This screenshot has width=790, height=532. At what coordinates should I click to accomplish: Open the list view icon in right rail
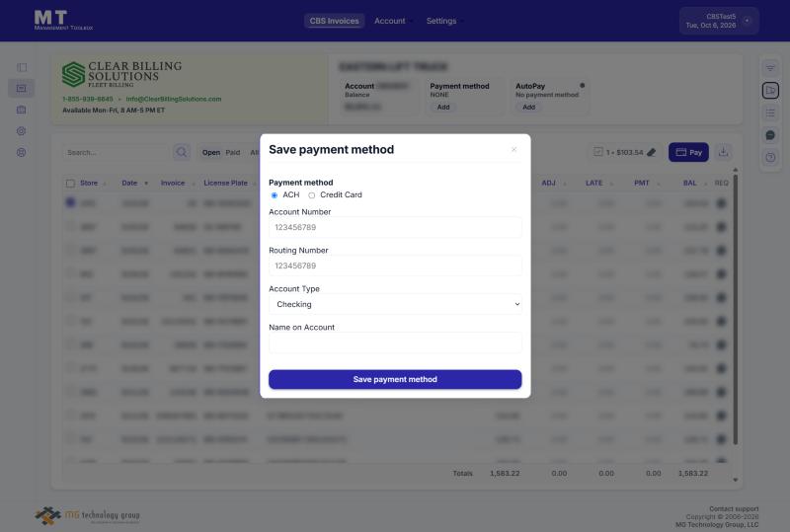click(x=770, y=113)
